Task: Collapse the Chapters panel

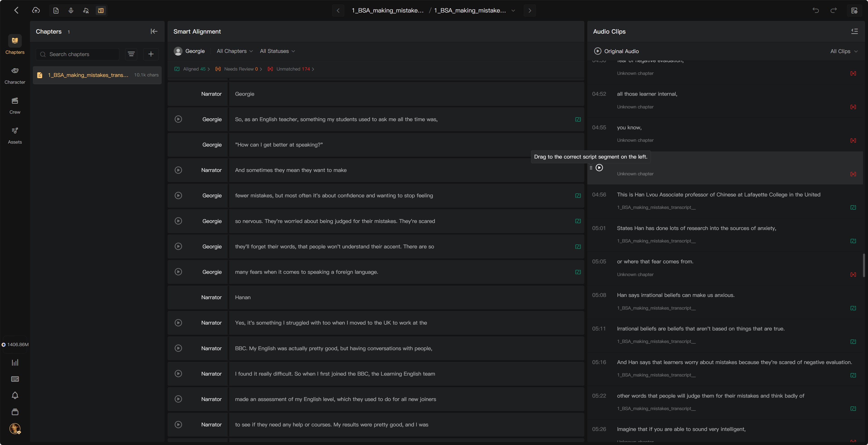Action: point(154,31)
